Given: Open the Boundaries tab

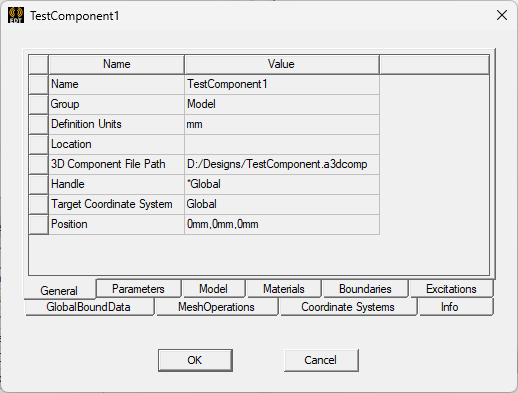Looking at the screenshot, I should (365, 289).
